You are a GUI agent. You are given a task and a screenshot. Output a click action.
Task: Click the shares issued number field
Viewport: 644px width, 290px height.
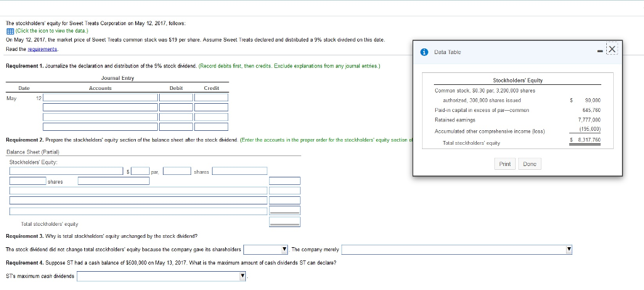point(28,181)
